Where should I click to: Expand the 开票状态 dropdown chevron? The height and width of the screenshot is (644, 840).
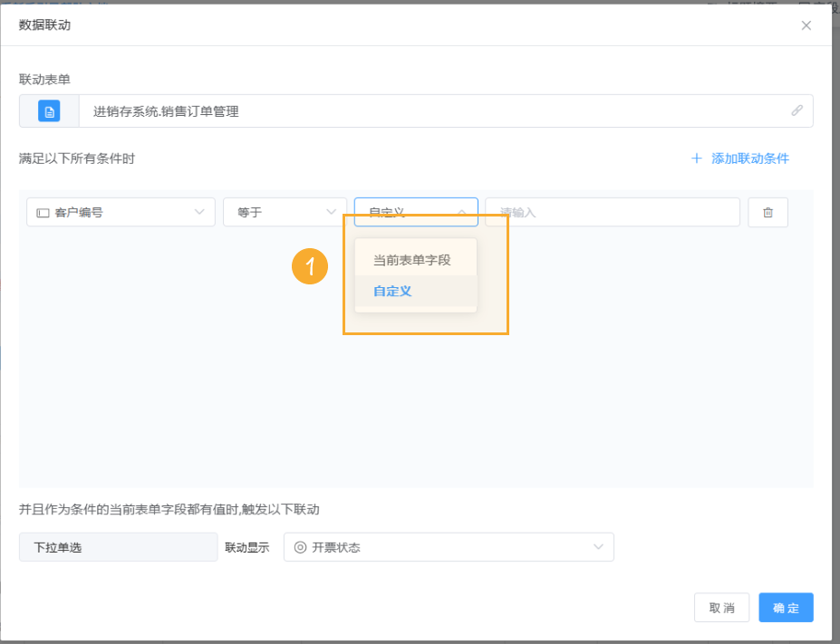597,546
